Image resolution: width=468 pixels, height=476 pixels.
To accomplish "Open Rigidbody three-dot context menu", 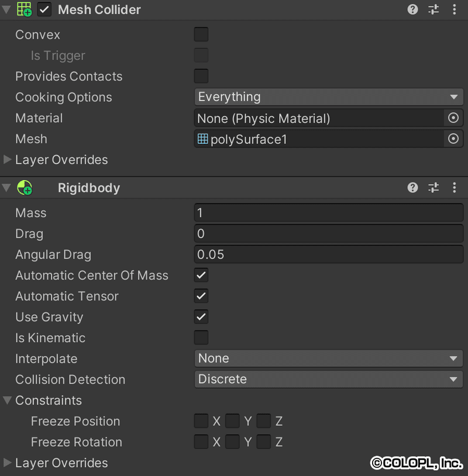I will pyautogui.click(x=455, y=188).
